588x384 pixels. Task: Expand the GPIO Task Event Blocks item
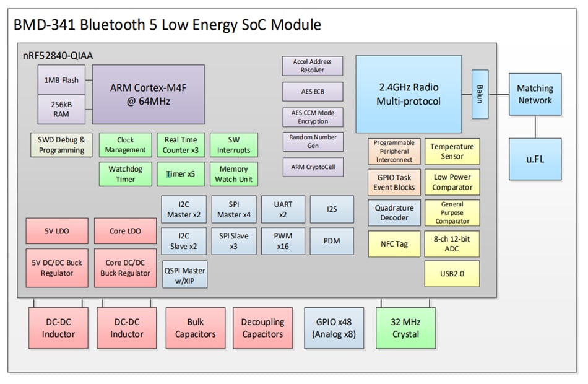click(395, 181)
